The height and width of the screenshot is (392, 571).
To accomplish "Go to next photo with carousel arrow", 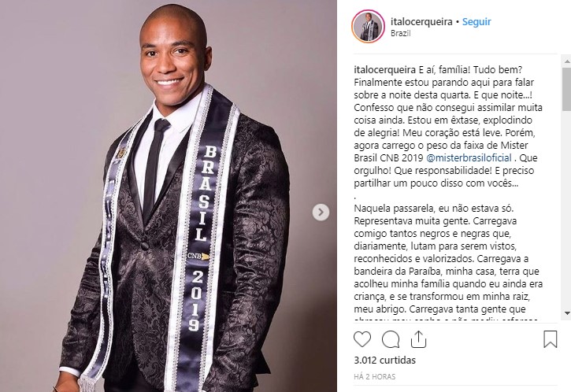I will (321, 212).
